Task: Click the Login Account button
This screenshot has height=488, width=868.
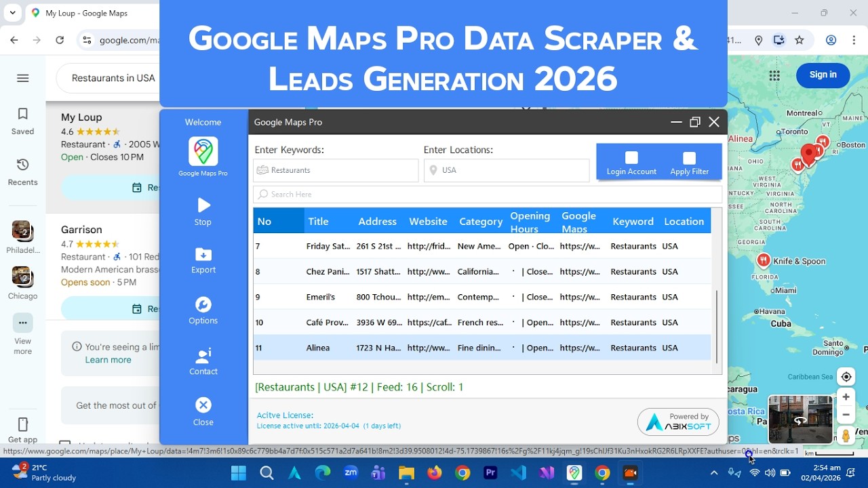Action: pos(631,163)
